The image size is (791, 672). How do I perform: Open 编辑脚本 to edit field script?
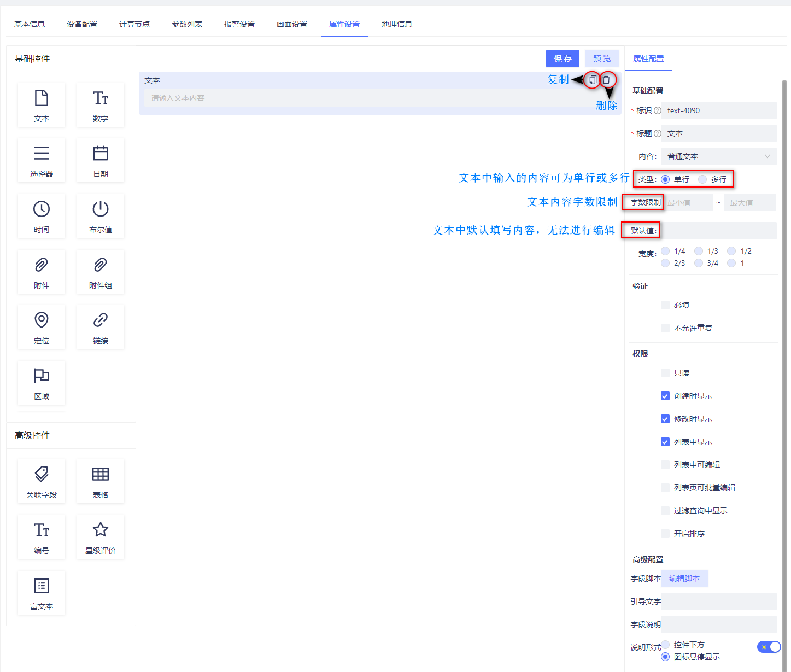click(x=684, y=578)
